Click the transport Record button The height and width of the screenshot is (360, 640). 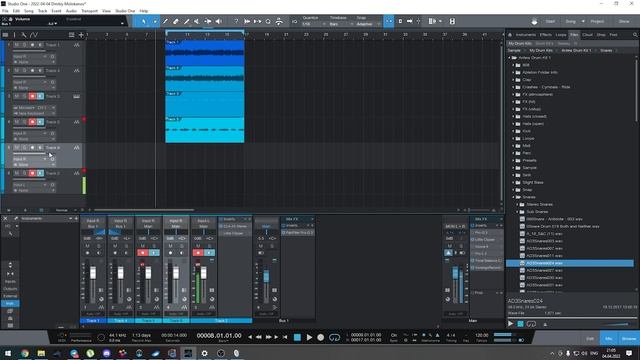click(x=321, y=337)
